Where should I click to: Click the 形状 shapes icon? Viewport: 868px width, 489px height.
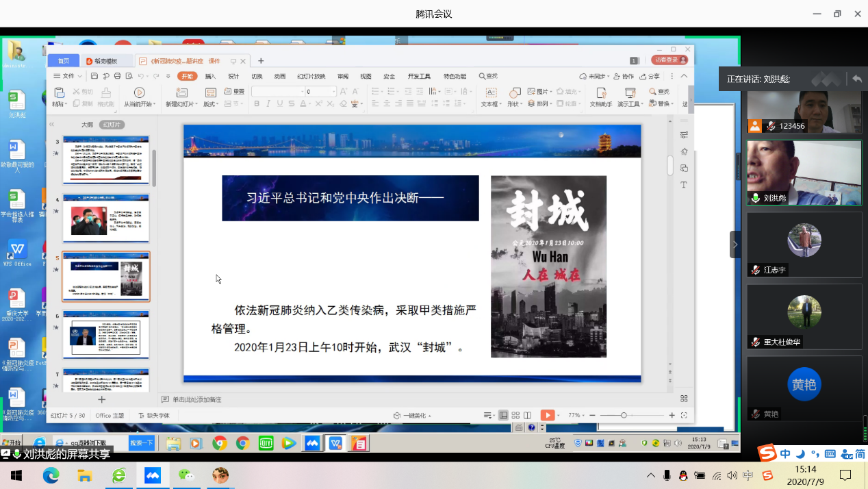(514, 92)
